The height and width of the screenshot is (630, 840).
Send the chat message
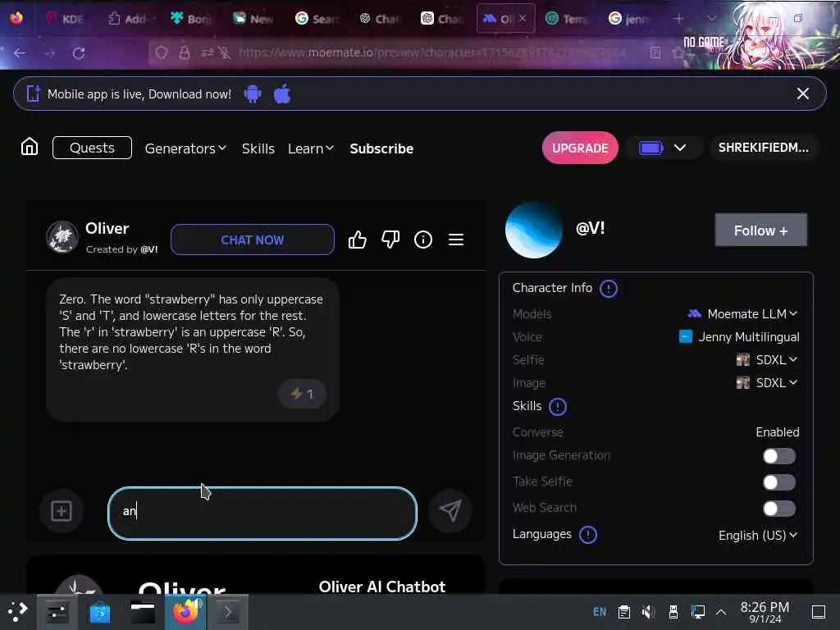tap(450, 510)
